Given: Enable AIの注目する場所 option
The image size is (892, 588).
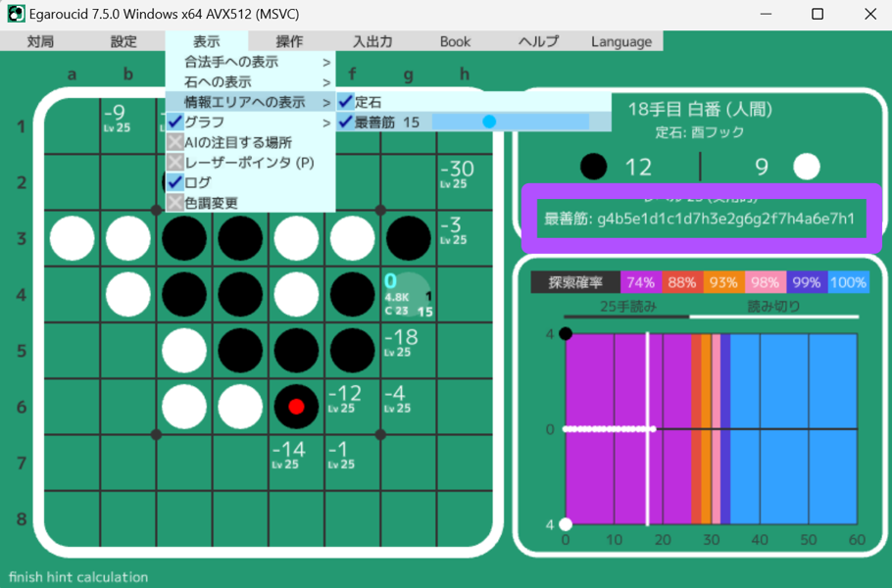Looking at the screenshot, I should coord(175,142).
